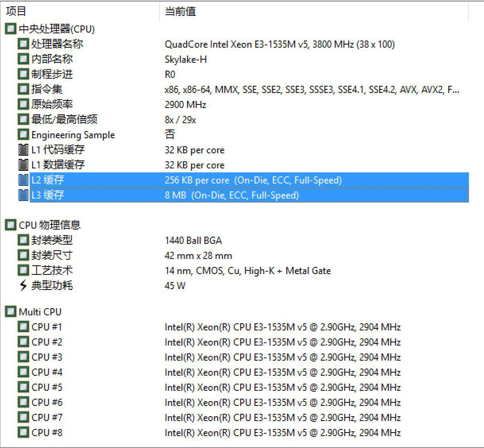
Task: Click the 45 W value
Action: (175, 286)
